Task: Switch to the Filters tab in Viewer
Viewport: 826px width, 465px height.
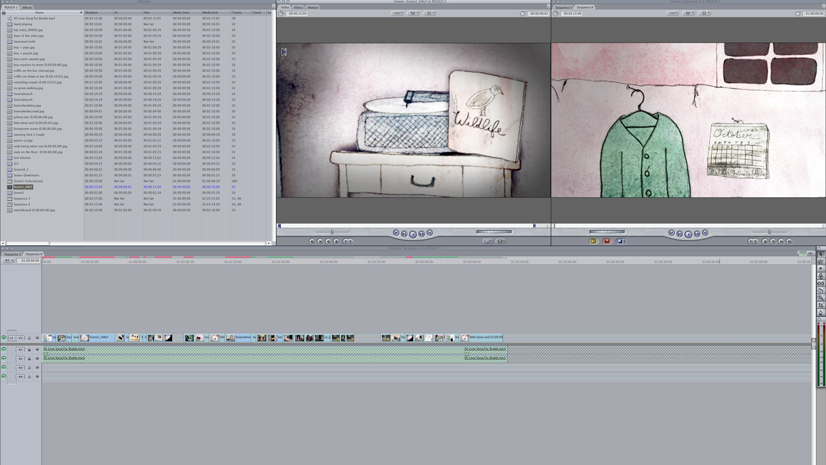Action: pos(299,7)
